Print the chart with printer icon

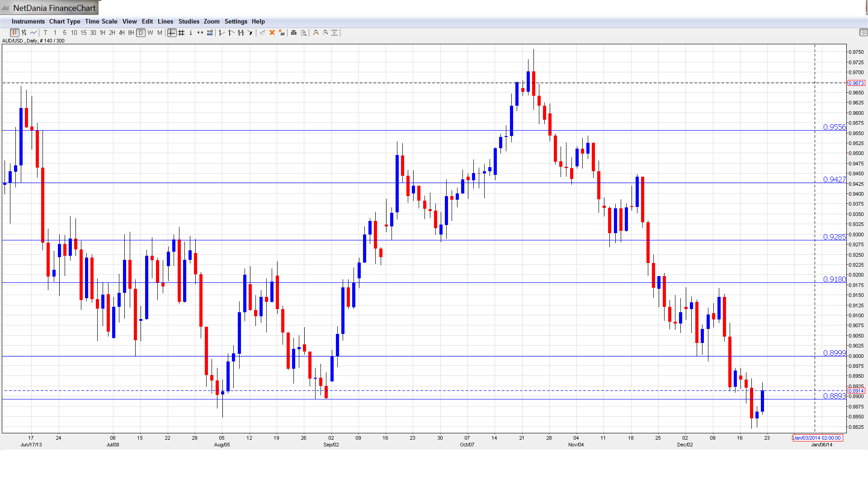294,33
